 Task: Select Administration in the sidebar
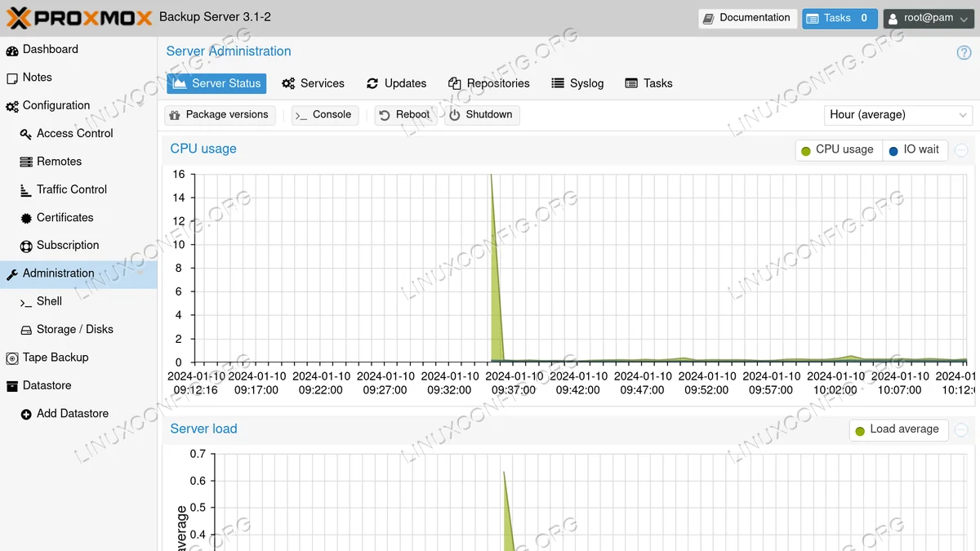click(78, 273)
